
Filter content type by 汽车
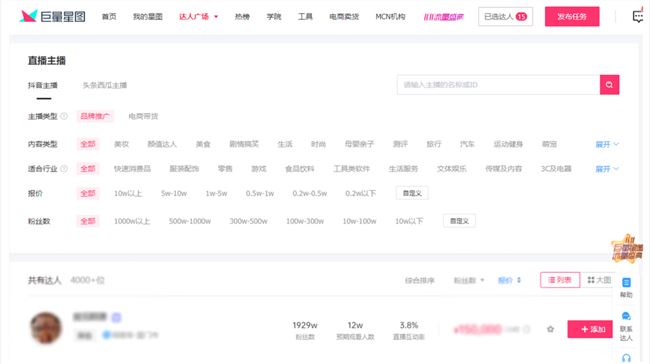coord(467,144)
